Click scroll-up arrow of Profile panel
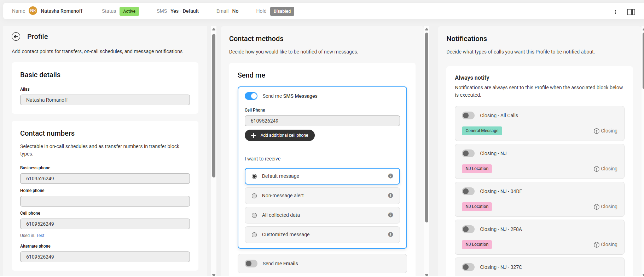Screen dimensions: 644x277 point(214,29)
